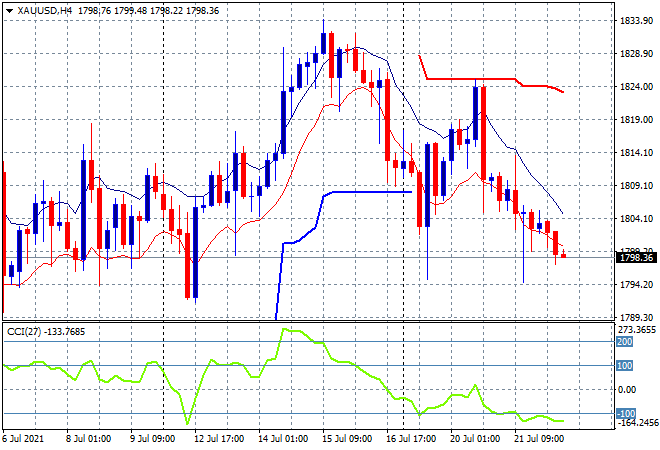Select the CCI level label 100
This screenshot has height=450, width=660.
[x=624, y=366]
